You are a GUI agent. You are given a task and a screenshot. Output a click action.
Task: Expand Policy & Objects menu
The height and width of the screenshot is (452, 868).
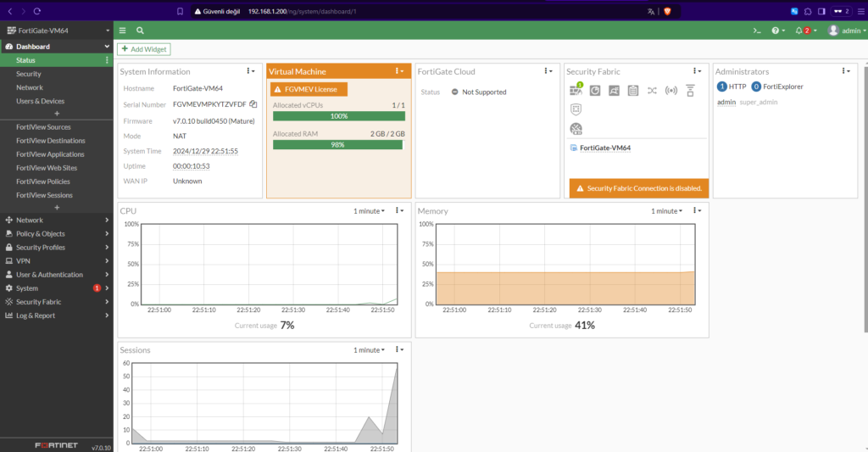point(57,234)
